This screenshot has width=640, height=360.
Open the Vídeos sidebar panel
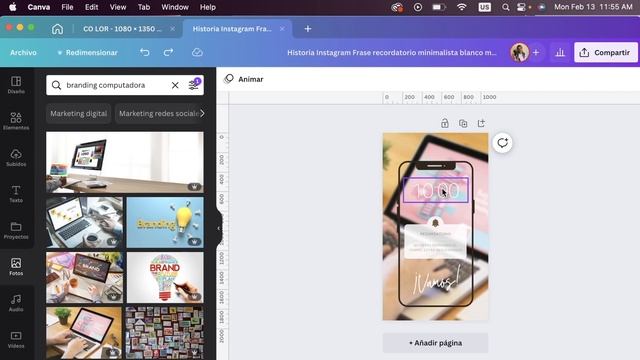pyautogui.click(x=16, y=339)
